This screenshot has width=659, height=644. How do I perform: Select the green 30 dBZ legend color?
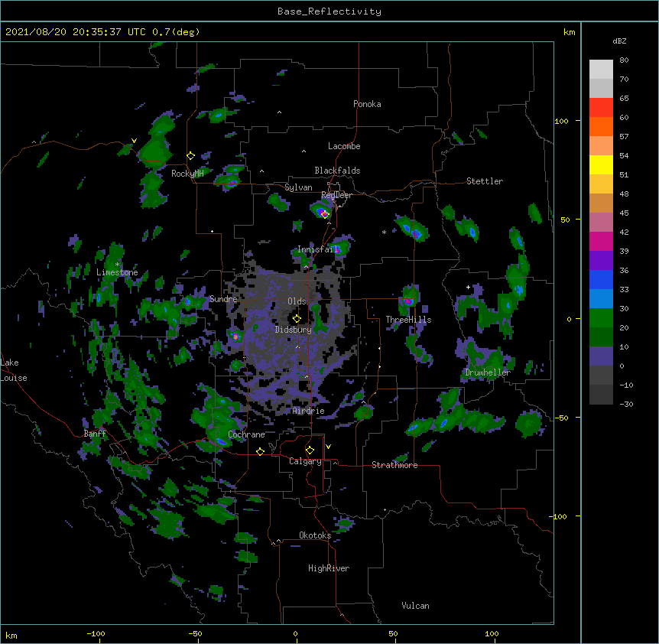click(x=601, y=318)
